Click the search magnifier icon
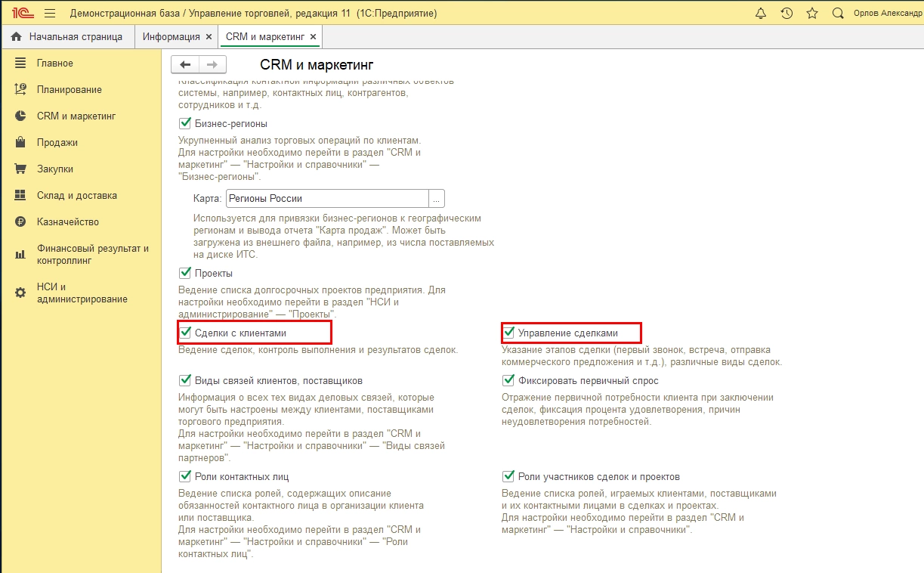 click(x=837, y=14)
